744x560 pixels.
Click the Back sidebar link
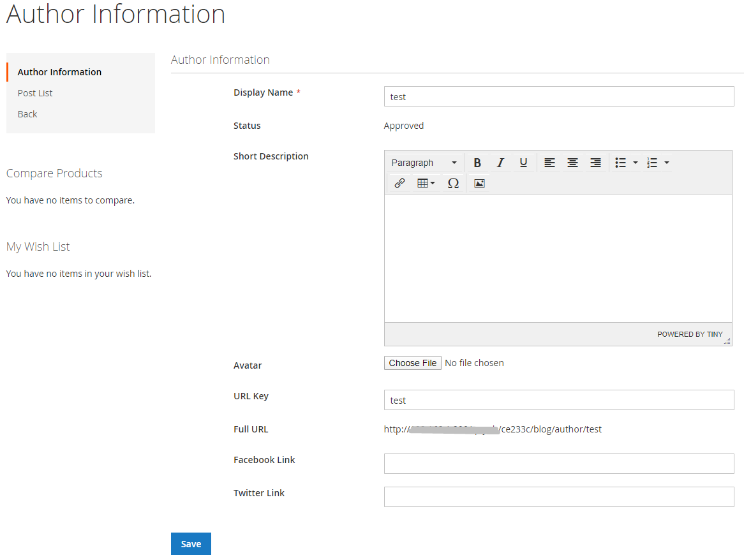(27, 114)
